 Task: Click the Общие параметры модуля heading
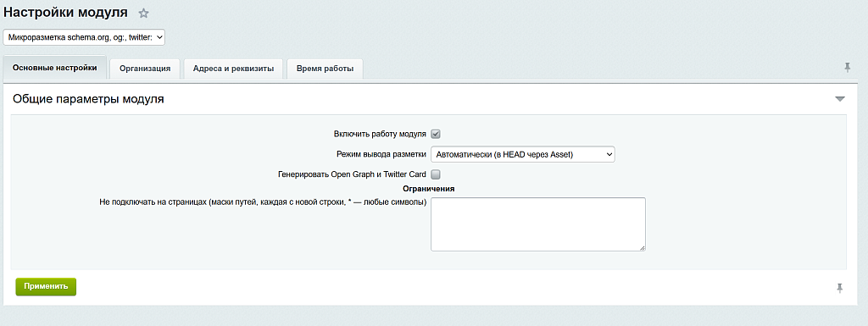coord(88,99)
